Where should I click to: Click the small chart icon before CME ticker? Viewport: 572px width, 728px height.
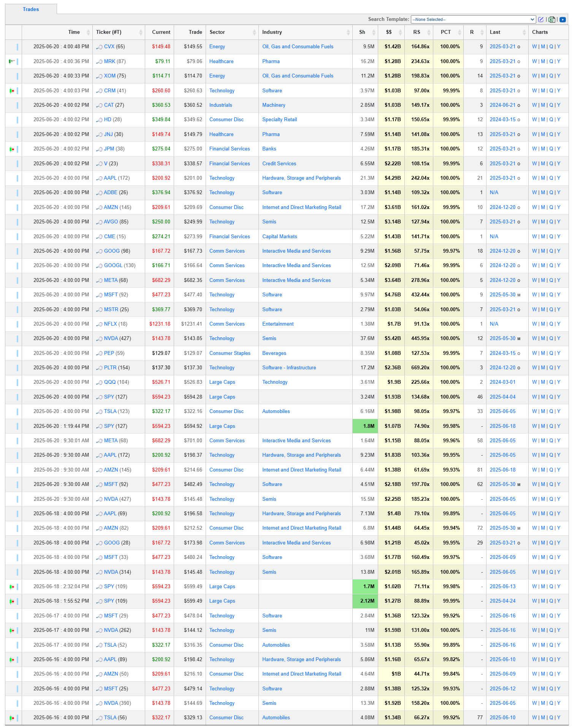click(x=99, y=237)
